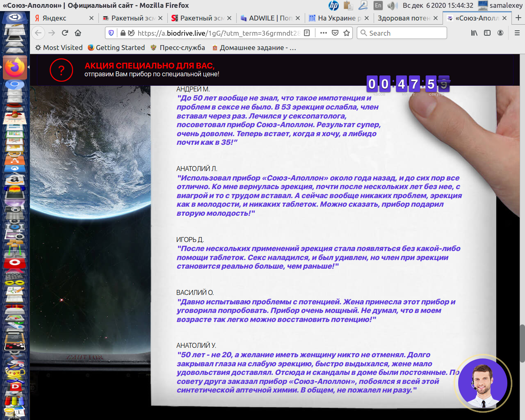Viewport: 525px width, 420px height.
Task: Open the support operator chat avatar
Action: pyautogui.click(x=483, y=383)
